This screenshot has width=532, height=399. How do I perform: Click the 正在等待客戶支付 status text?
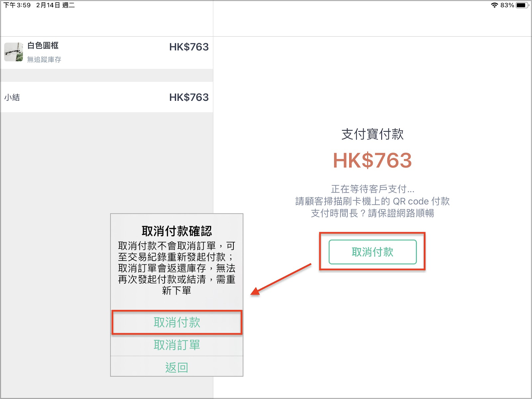pos(372,189)
